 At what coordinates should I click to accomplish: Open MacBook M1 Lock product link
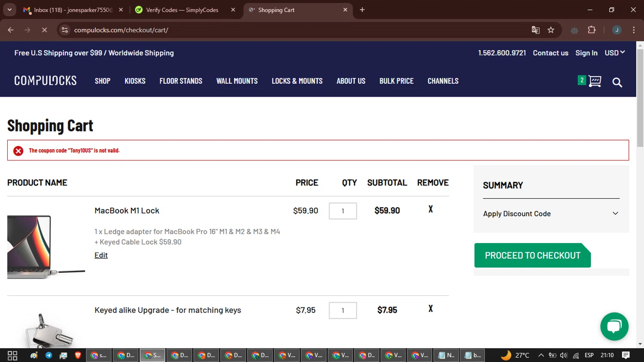[127, 210]
